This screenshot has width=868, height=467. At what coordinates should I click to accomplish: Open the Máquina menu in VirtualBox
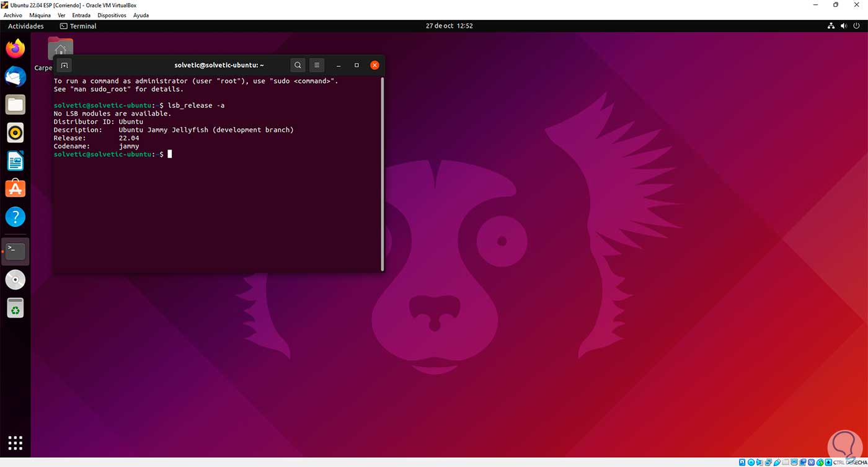[40, 15]
